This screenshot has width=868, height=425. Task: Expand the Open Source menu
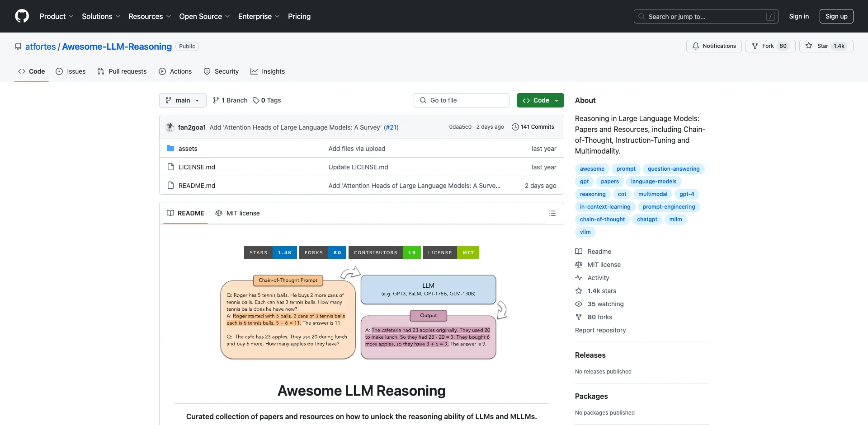tap(204, 16)
